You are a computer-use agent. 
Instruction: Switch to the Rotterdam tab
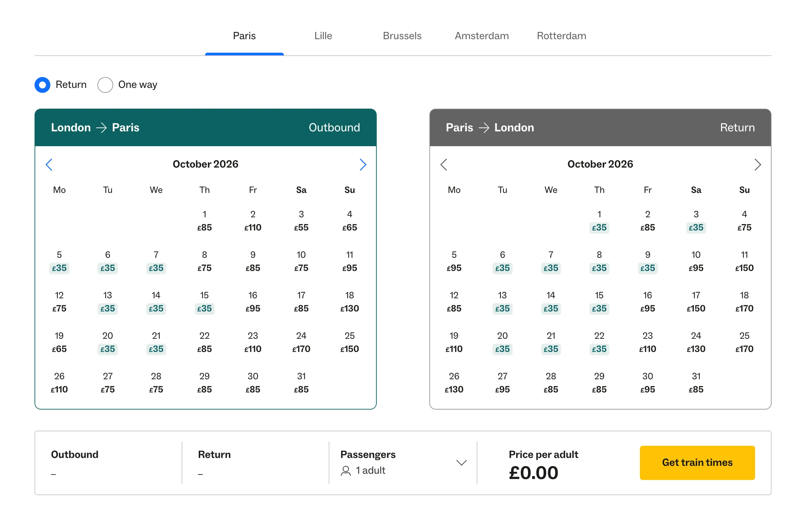[561, 36]
